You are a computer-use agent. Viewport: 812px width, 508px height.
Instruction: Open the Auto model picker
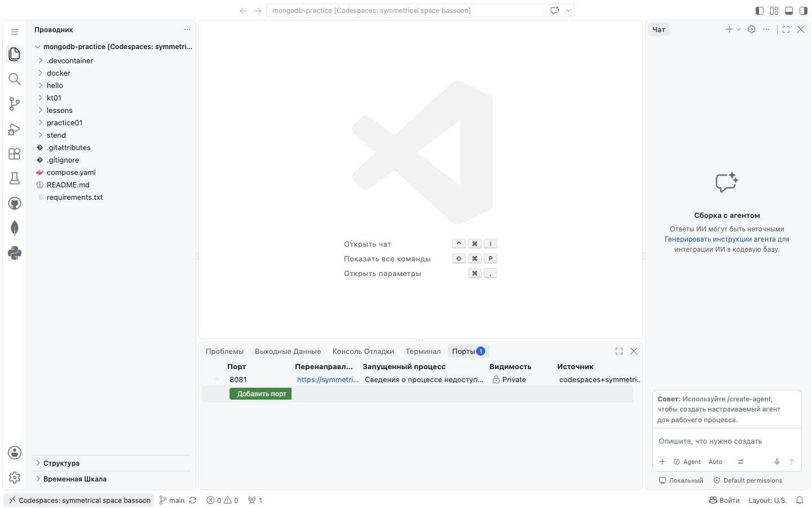[716, 462]
